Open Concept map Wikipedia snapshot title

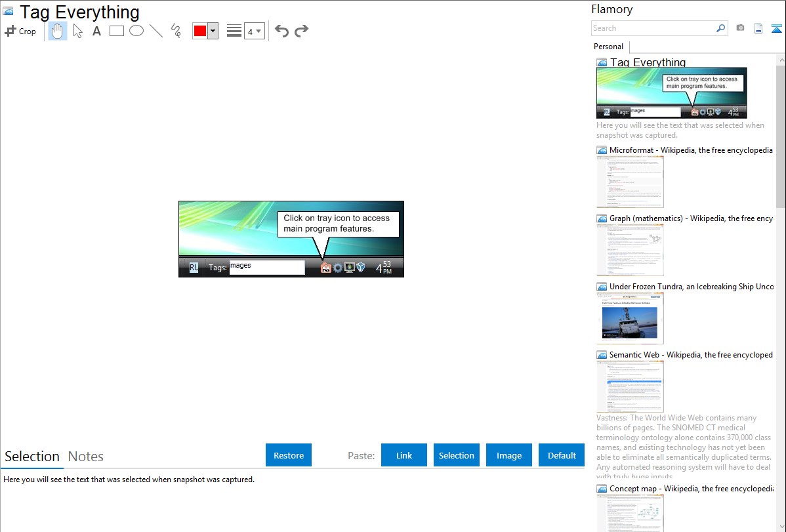[x=692, y=488]
